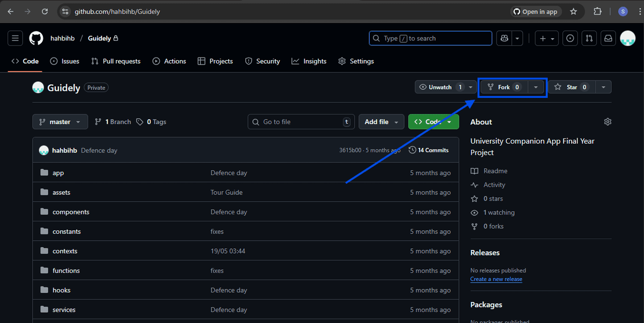Image resolution: width=644 pixels, height=323 pixels.
Task: Open the notifications inbox icon
Action: click(x=608, y=38)
